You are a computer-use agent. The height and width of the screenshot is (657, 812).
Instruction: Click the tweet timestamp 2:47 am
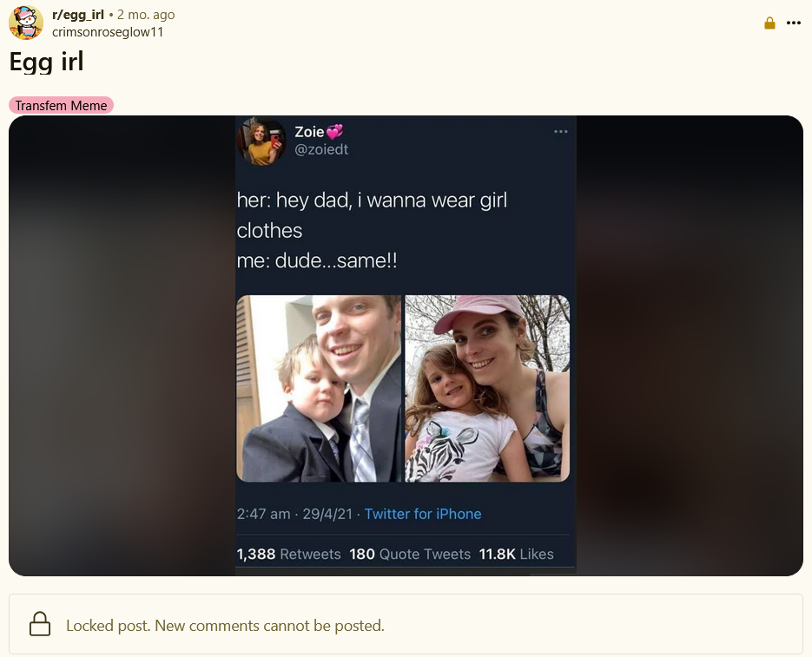click(x=263, y=514)
